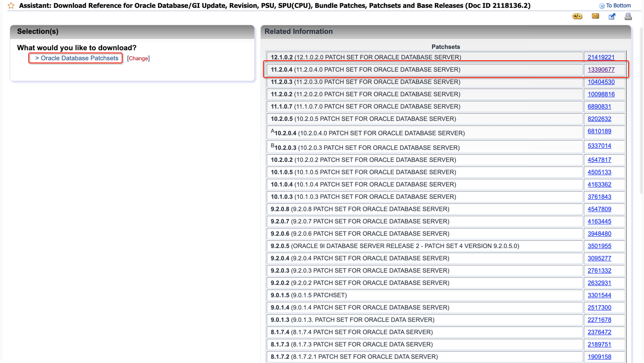Image resolution: width=644 pixels, height=363 pixels.
Task: Open patch link 4163445
Action: pos(599,221)
